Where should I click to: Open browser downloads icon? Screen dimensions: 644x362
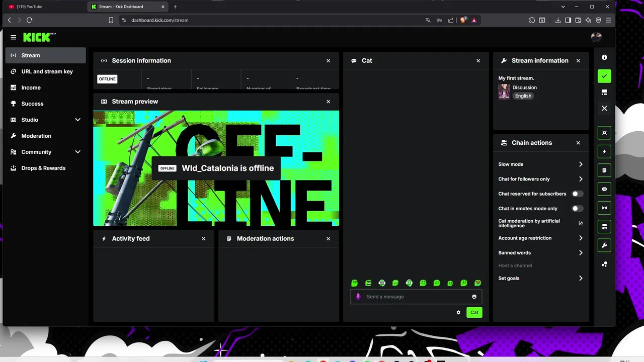pyautogui.click(x=558, y=20)
